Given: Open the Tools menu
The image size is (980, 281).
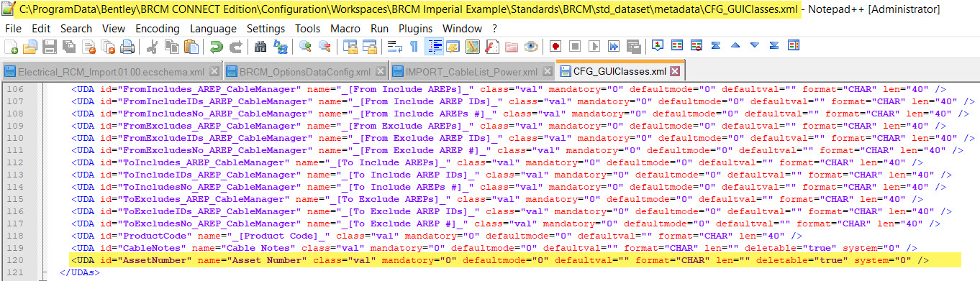Looking at the screenshot, I should point(308,29).
